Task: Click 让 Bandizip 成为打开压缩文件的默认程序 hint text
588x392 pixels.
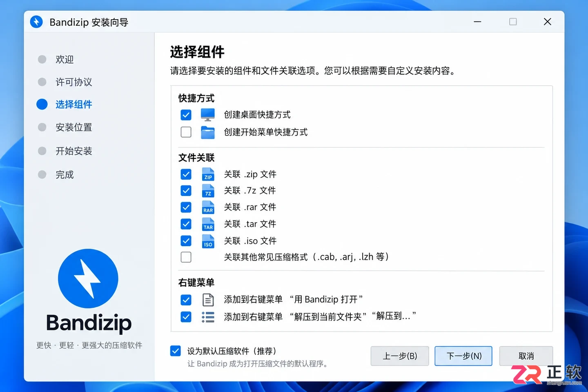Action: [258, 364]
